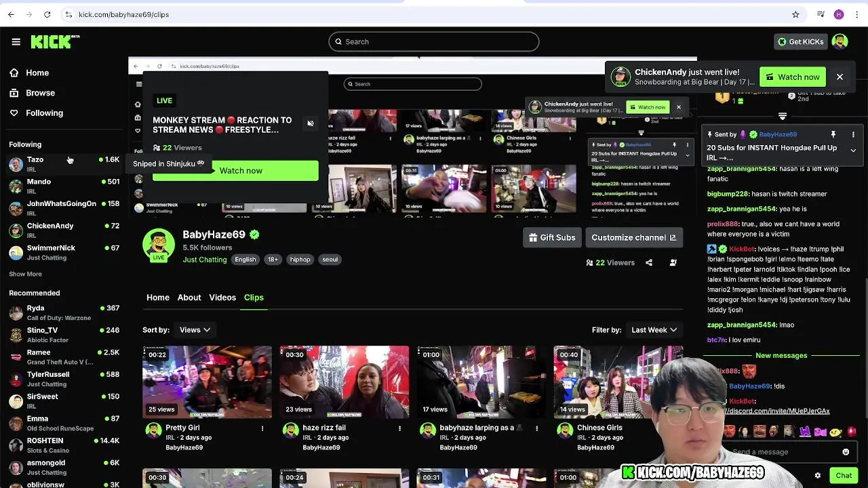Screen dimensions: 868x488
Task: Open Stino_TV recommended channel
Action: tap(64, 334)
